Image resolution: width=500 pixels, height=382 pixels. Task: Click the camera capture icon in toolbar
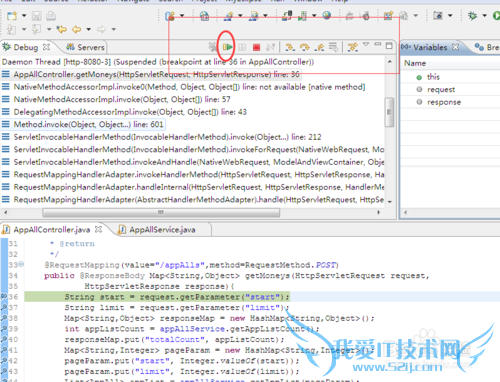pos(438,16)
